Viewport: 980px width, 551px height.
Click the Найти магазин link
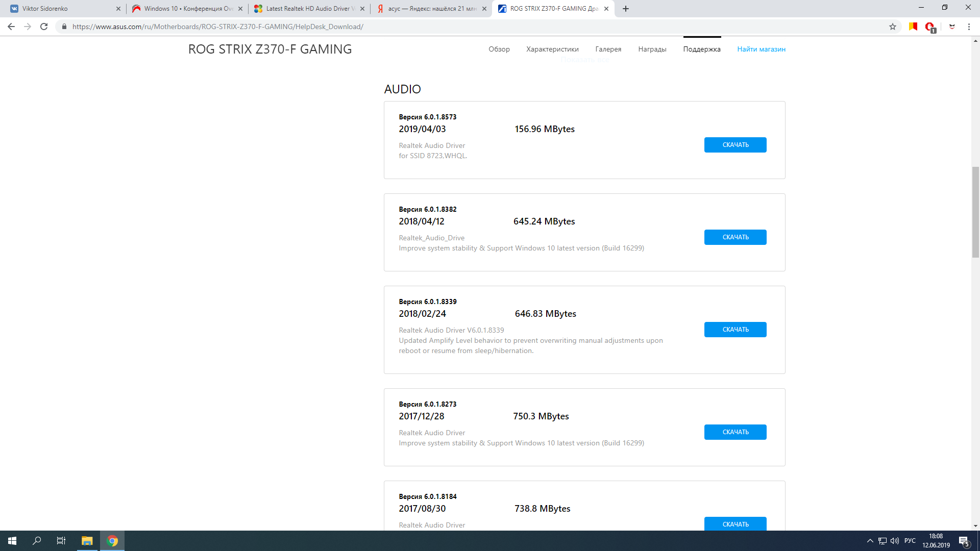[x=761, y=49]
